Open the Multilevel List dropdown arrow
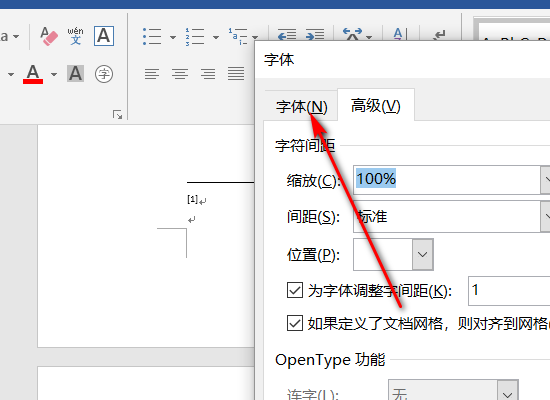The width and height of the screenshot is (550, 400). click(255, 37)
